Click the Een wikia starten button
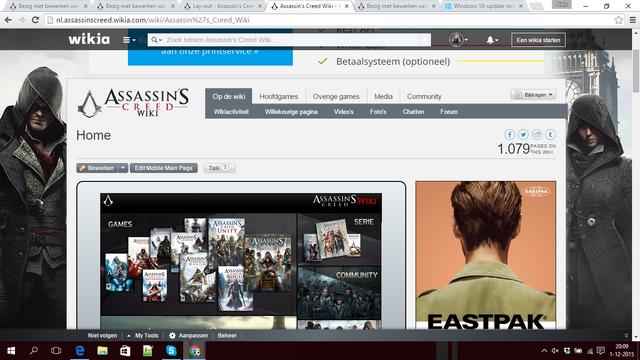 pos(538,40)
